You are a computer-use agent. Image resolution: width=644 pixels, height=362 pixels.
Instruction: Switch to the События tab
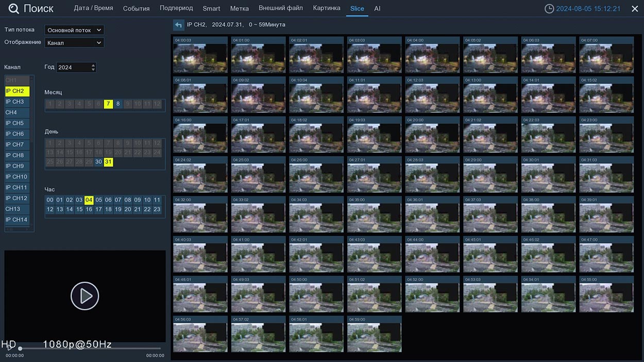pyautogui.click(x=136, y=9)
